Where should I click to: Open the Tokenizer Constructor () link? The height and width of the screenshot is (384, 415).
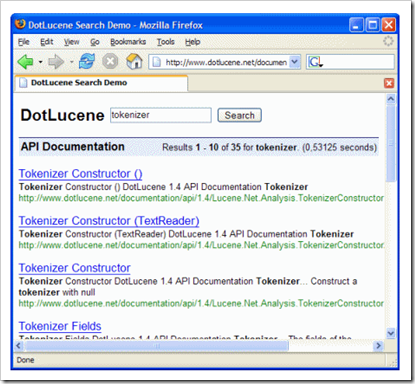[x=80, y=174]
